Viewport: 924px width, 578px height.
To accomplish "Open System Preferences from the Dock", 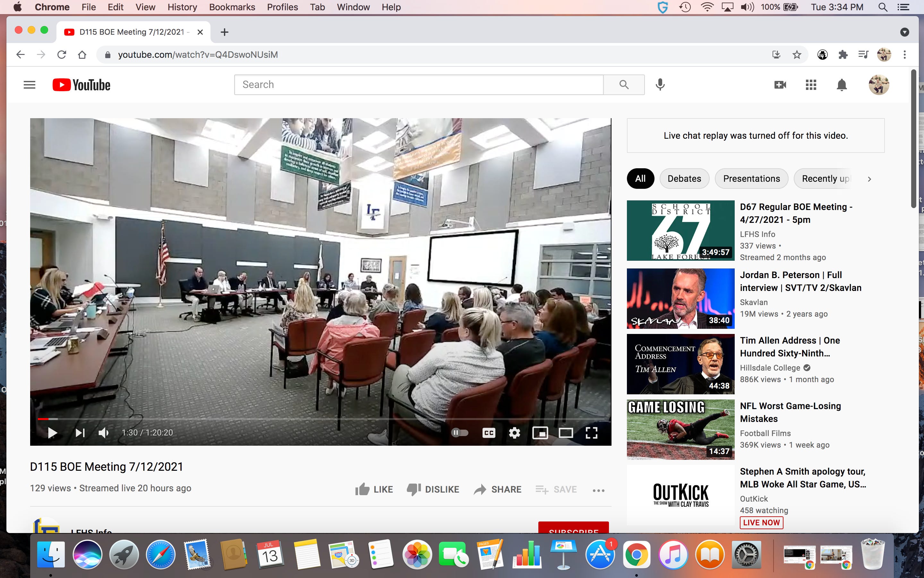I will [x=746, y=555].
